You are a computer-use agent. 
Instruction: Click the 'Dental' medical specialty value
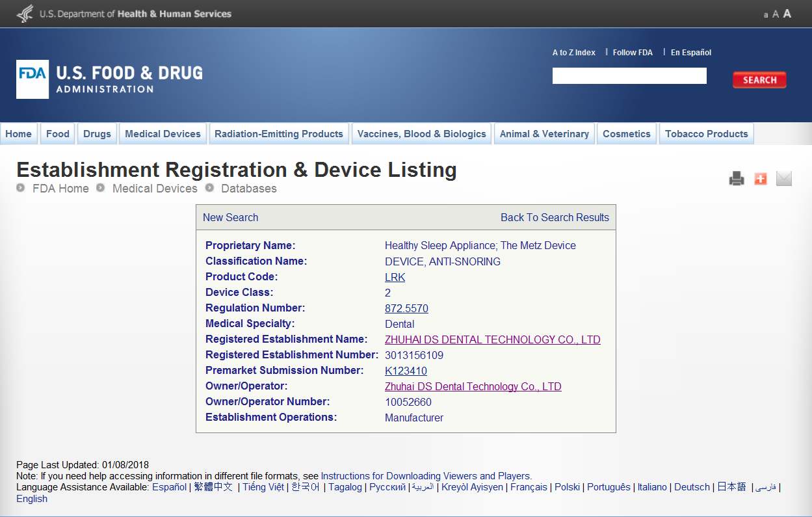click(x=400, y=325)
